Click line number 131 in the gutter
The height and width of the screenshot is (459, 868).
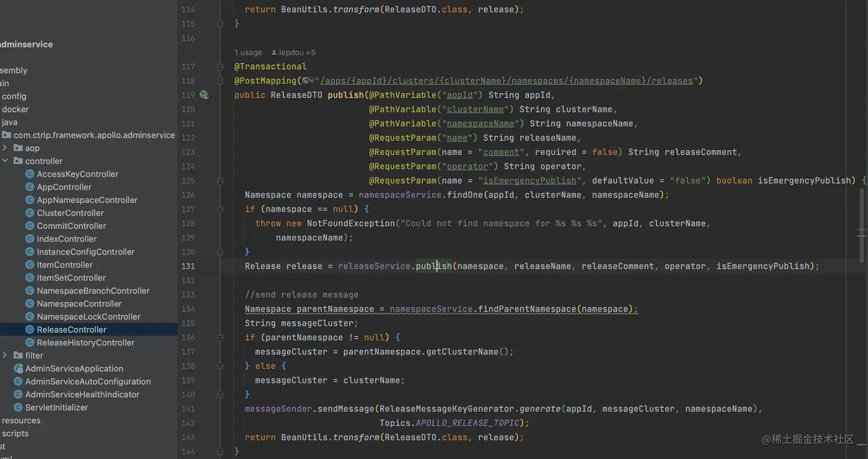pos(188,266)
